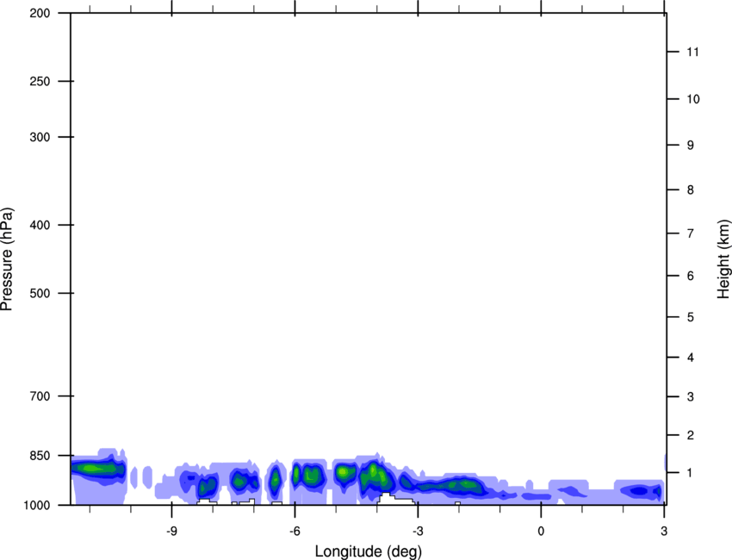
Task: Click the 9 km height label
Action: coord(691,146)
